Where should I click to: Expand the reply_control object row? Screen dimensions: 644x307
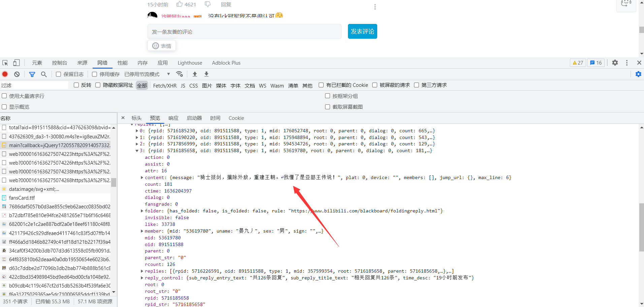(142, 278)
